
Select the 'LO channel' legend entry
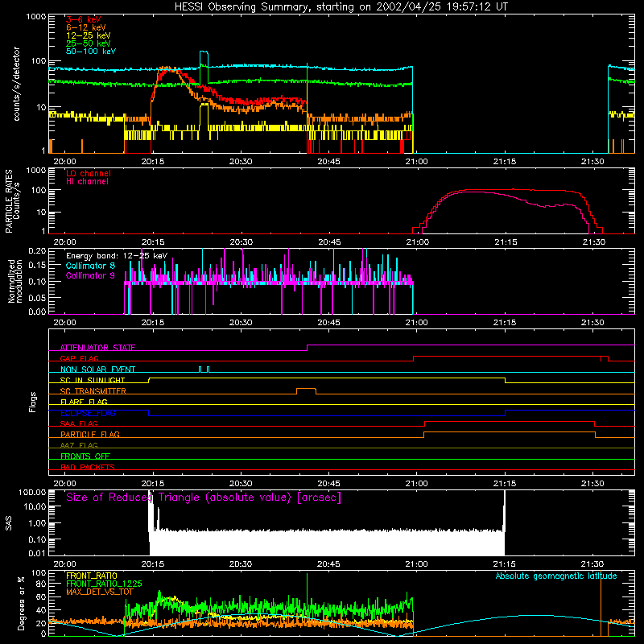coord(89,173)
